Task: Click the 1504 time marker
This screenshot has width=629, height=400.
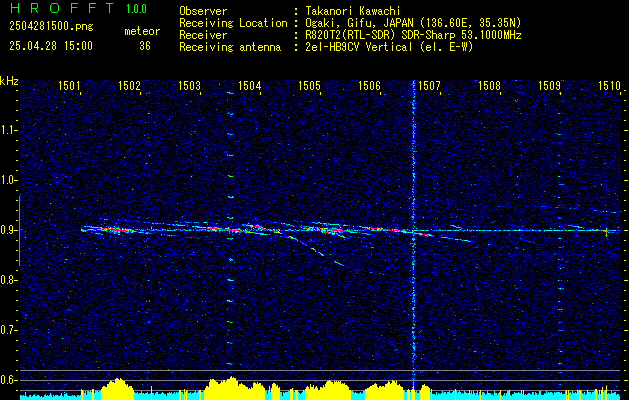Action: [250, 85]
